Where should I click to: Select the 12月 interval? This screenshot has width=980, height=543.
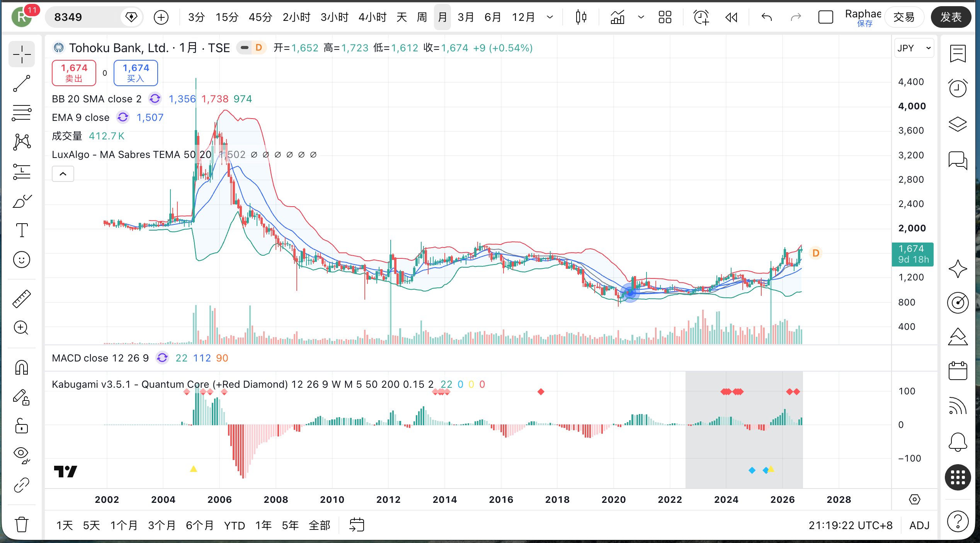(x=524, y=17)
